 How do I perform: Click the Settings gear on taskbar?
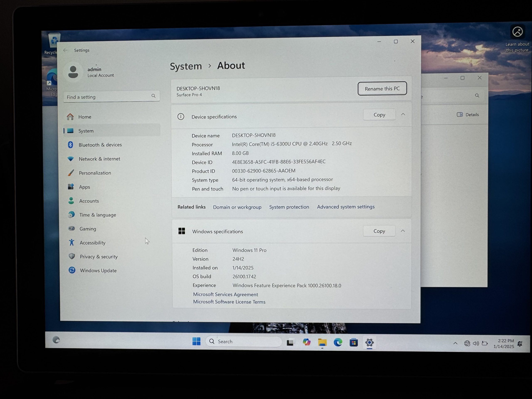369,342
